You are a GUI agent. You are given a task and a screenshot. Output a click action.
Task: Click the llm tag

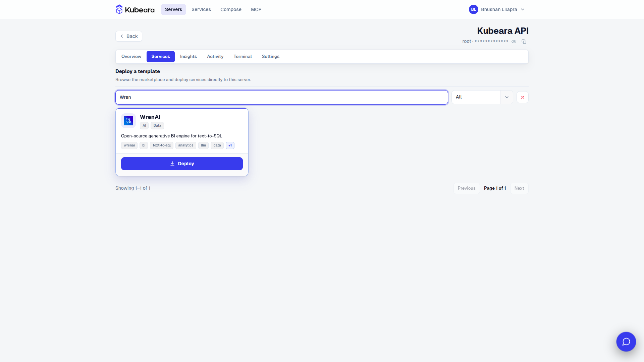[203, 145]
